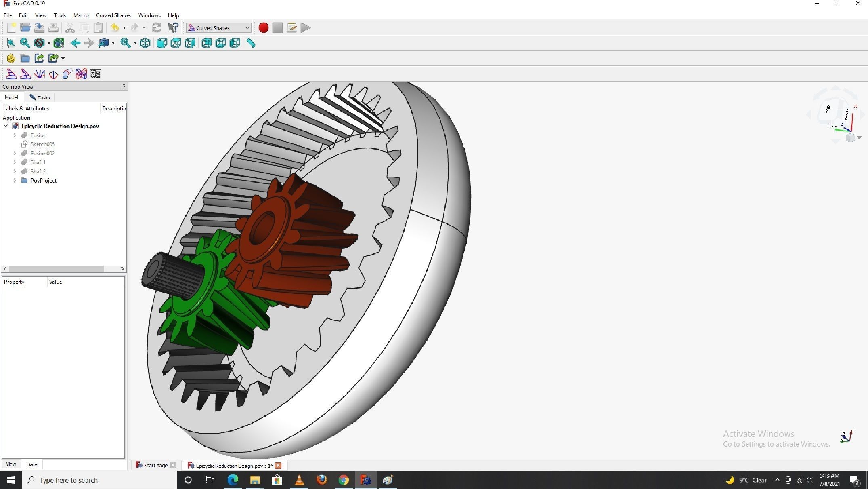Switch to the Data property tab

click(32, 464)
